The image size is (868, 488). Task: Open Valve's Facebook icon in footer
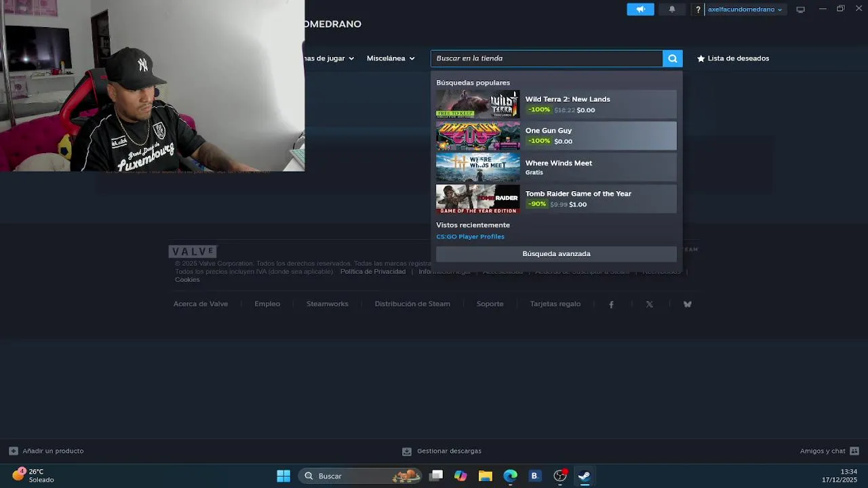coord(611,304)
